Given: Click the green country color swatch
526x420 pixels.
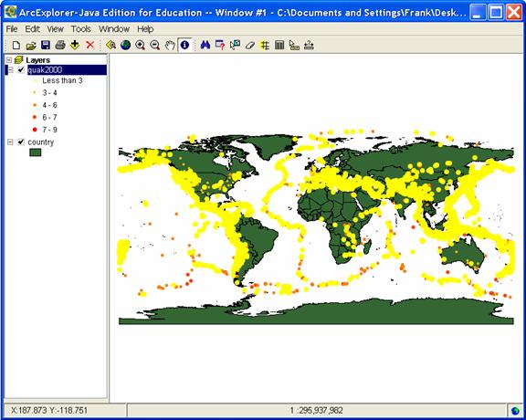Looking at the screenshot, I should (x=36, y=152).
